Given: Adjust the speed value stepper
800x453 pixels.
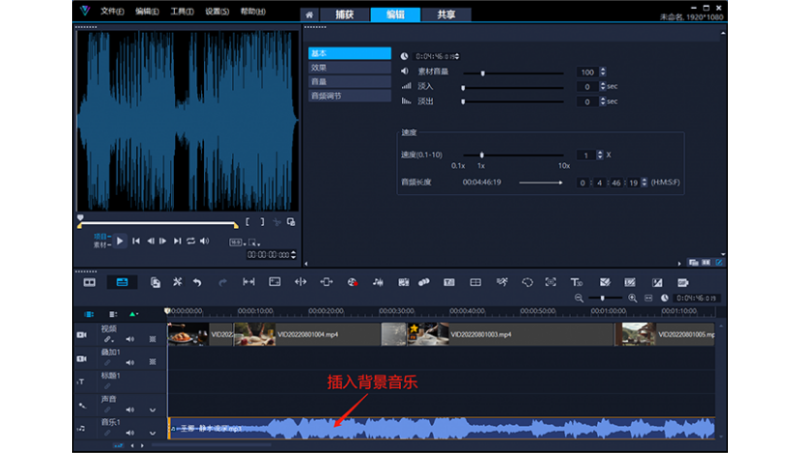Looking at the screenshot, I should tap(600, 155).
